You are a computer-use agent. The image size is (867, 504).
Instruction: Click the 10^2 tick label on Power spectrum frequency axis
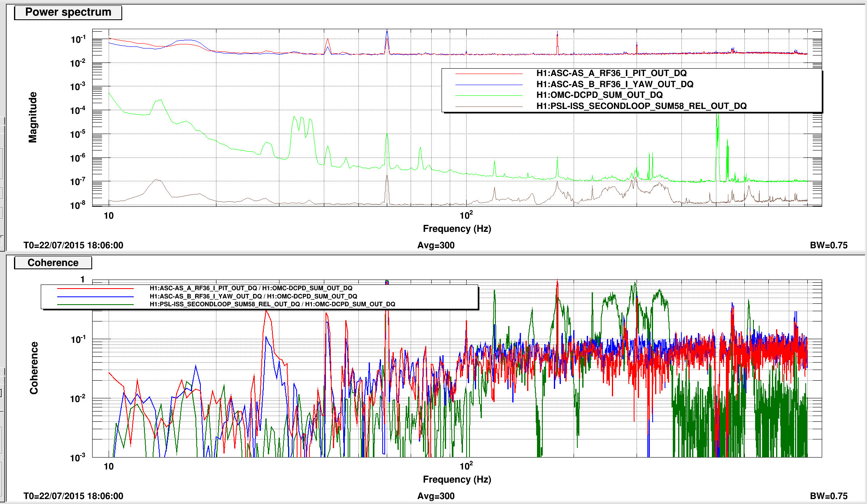(x=466, y=215)
